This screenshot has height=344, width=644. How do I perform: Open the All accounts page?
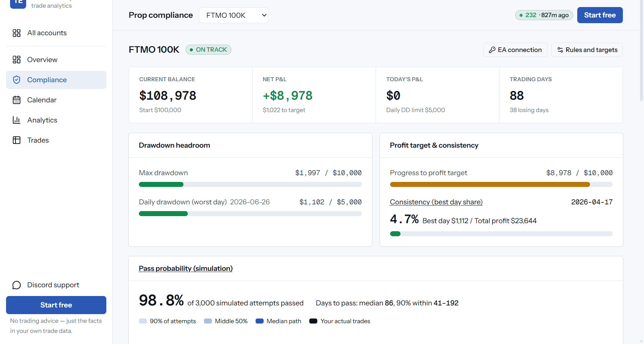[56, 33]
